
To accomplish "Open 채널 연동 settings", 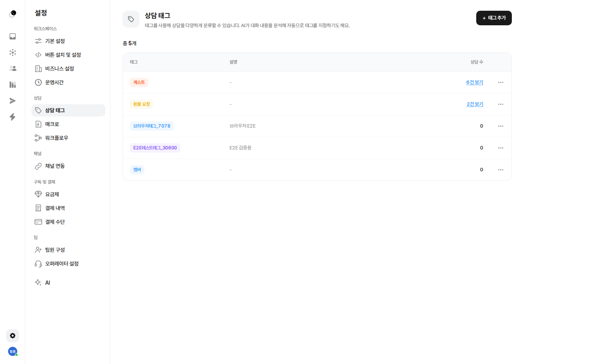I will tap(68, 166).
